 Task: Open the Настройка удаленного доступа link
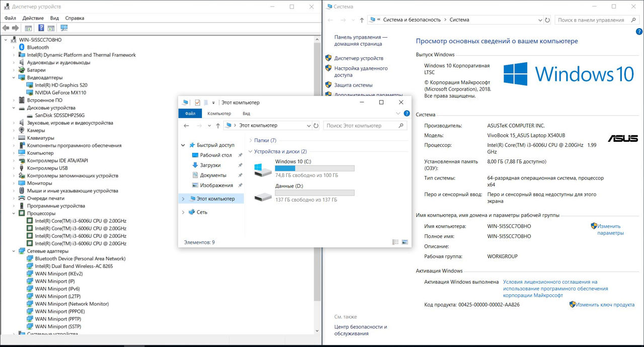pyautogui.click(x=361, y=71)
